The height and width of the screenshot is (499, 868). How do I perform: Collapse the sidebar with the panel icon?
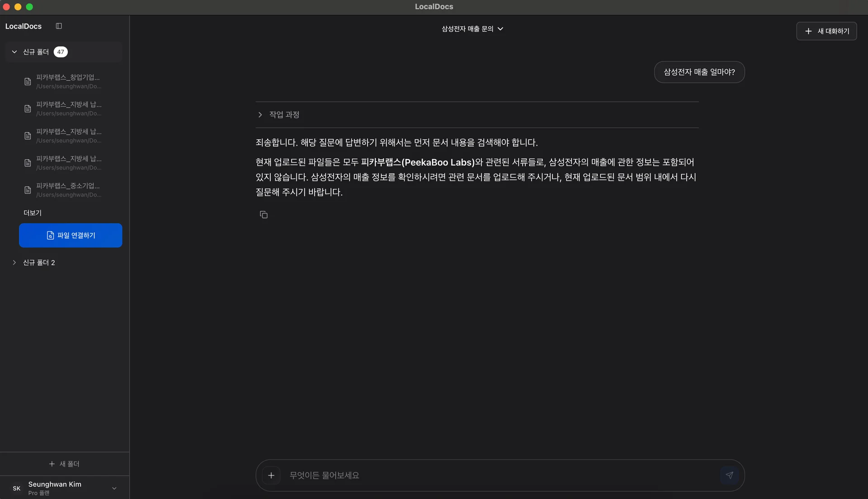pos(59,26)
